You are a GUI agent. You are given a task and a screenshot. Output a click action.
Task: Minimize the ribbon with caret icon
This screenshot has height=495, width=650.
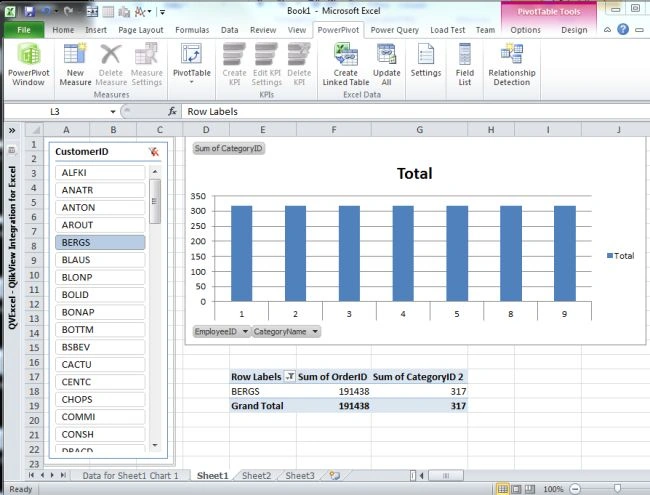click(x=607, y=30)
